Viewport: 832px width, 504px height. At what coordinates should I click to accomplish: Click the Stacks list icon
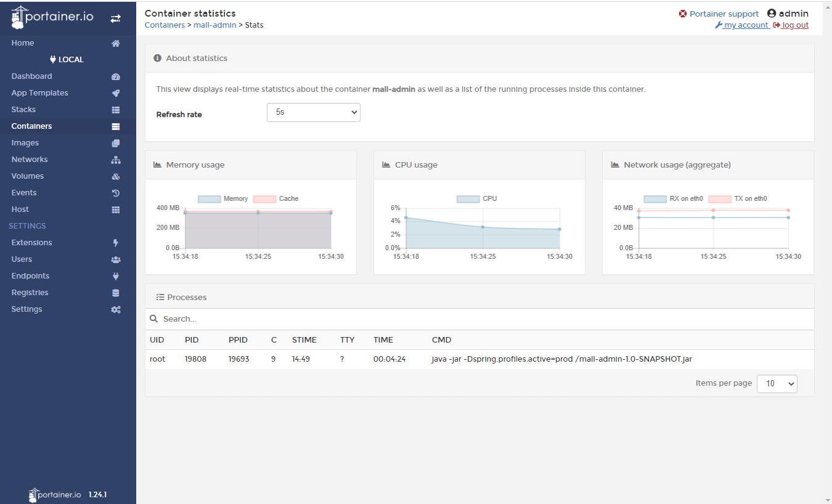[115, 110]
